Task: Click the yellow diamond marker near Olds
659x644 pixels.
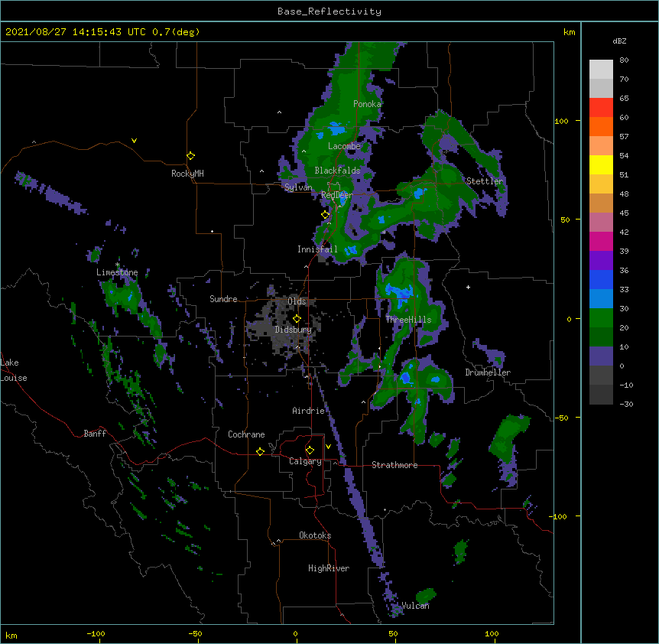Action: (297, 319)
